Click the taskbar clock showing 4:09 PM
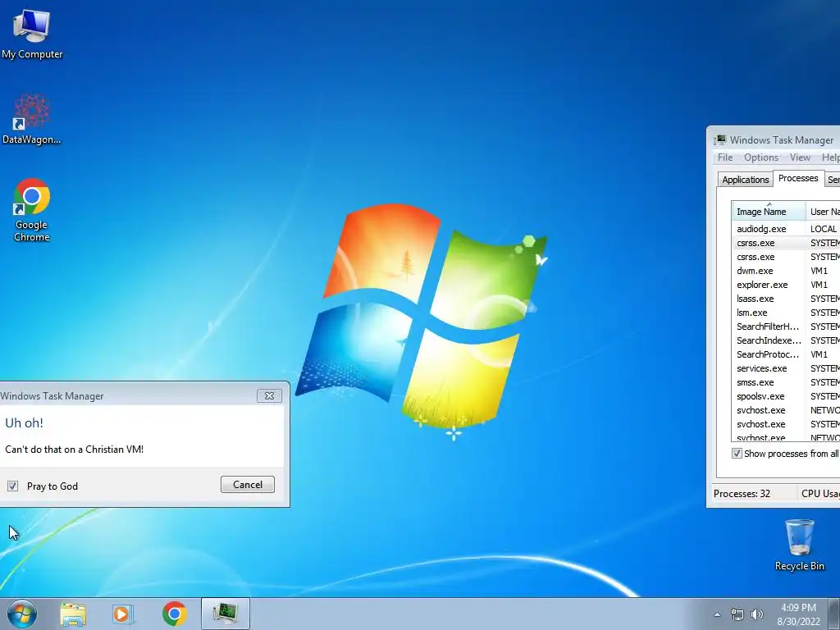 798,614
